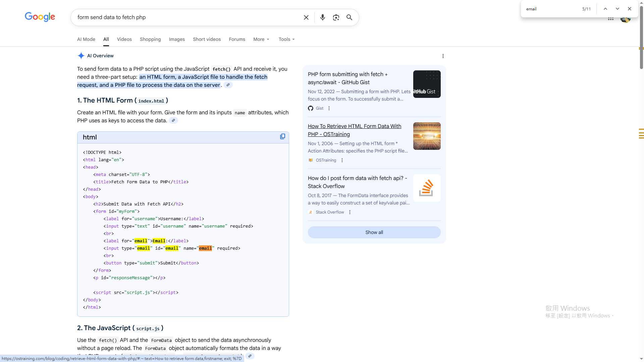Click the Show all sources button
The width and height of the screenshot is (644, 362).
374,232
